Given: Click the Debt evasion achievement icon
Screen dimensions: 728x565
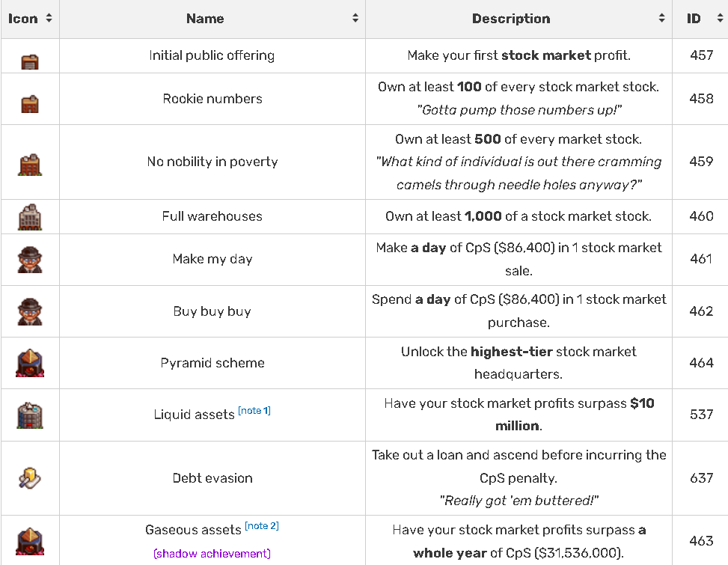Looking at the screenshot, I should point(30,478).
